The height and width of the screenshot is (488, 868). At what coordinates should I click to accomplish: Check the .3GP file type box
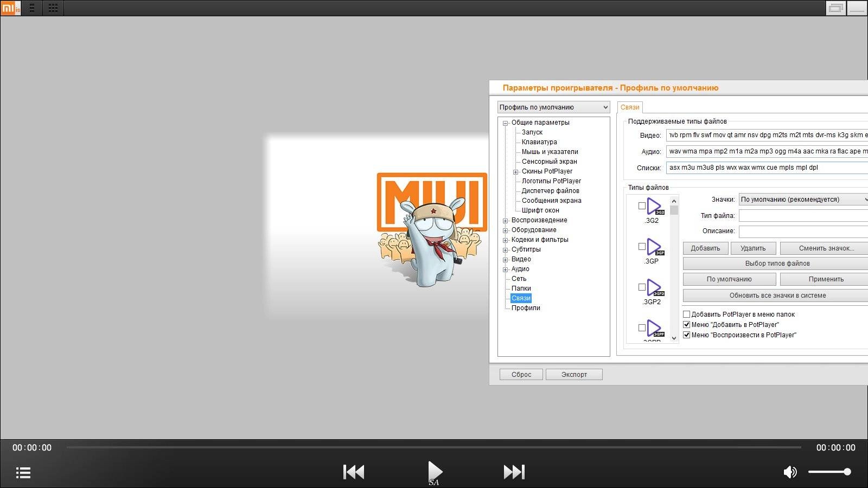[642, 247]
